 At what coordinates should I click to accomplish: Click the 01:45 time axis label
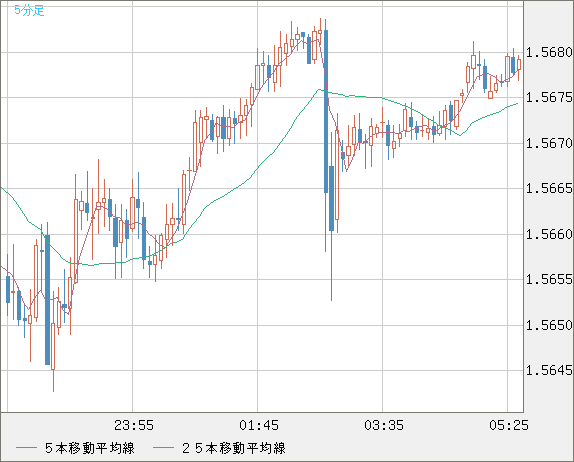click(259, 425)
